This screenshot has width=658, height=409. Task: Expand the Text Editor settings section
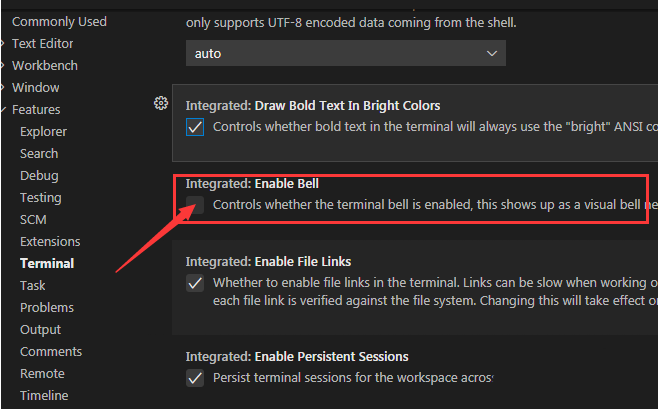coord(42,43)
